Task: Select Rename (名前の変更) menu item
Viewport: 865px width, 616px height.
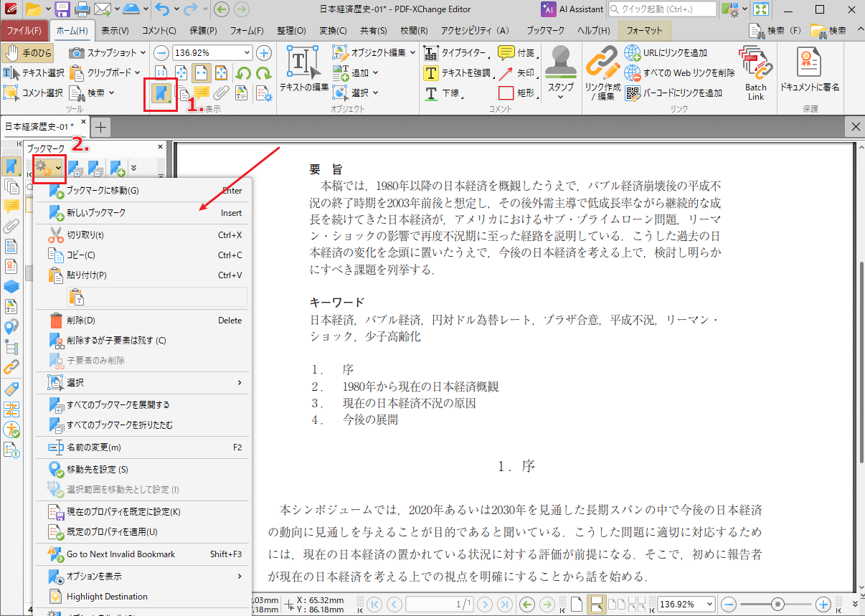Action: tap(143, 447)
